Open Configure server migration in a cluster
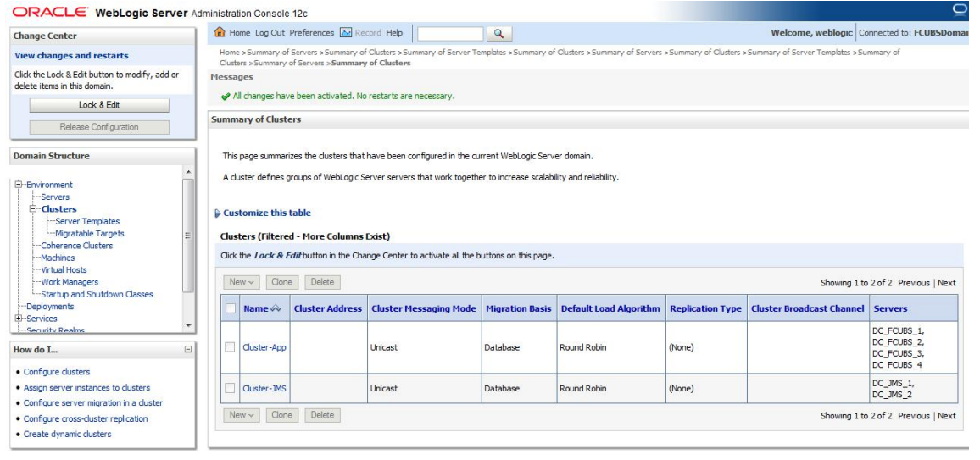Screen dimensions: 980x460 [93, 403]
